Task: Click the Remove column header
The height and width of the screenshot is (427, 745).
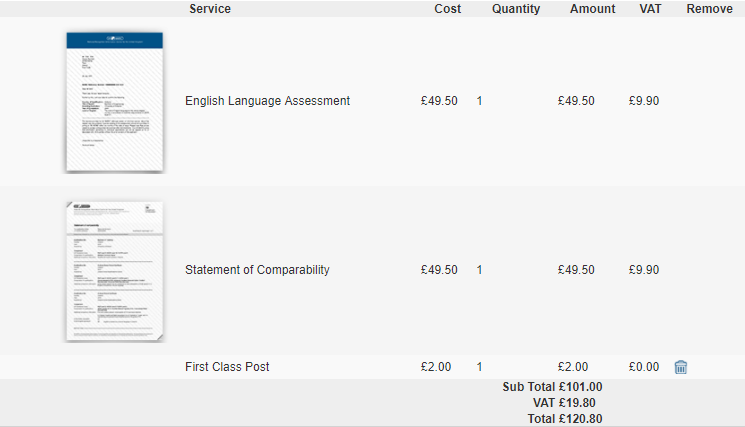Action: click(709, 9)
